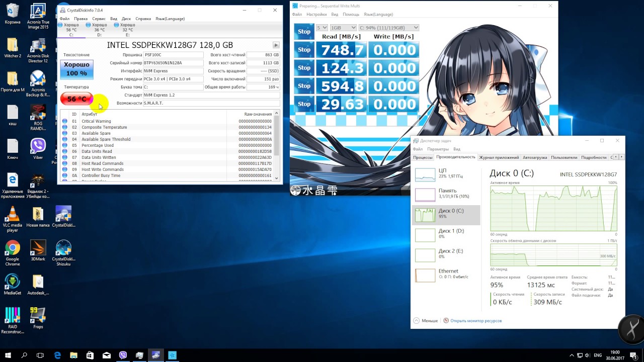Open Помощь menu in CrystalDiskMark
Viewport: 644px width, 362px height.
click(x=351, y=15)
